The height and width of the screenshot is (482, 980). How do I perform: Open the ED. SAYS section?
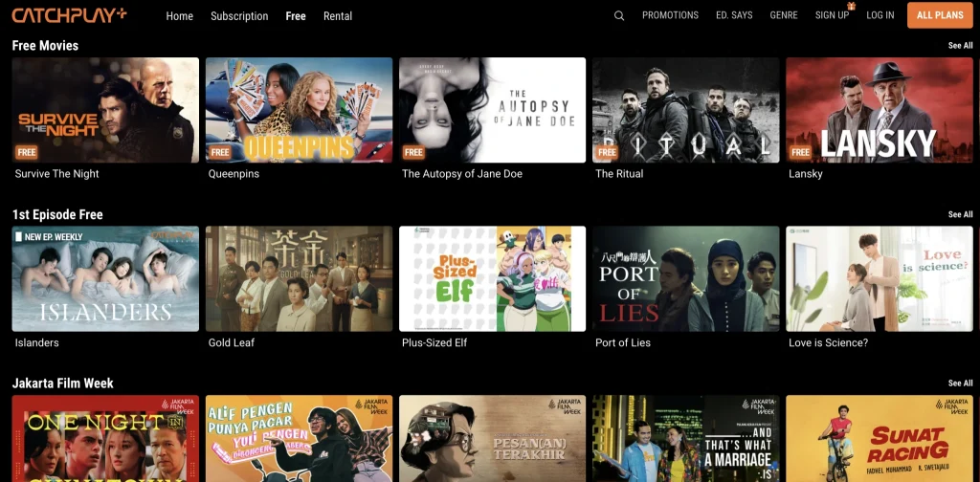point(734,15)
